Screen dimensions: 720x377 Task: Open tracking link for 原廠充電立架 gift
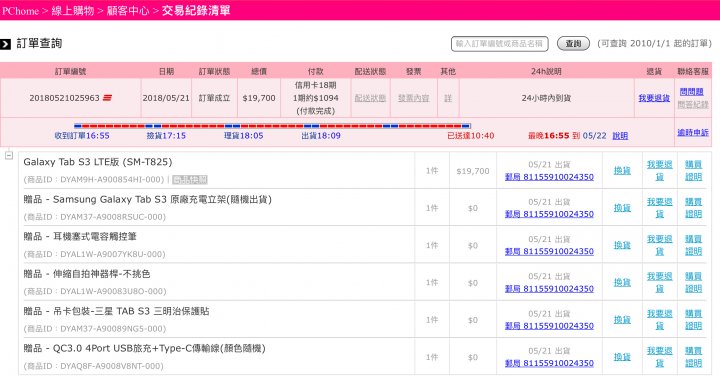click(549, 214)
